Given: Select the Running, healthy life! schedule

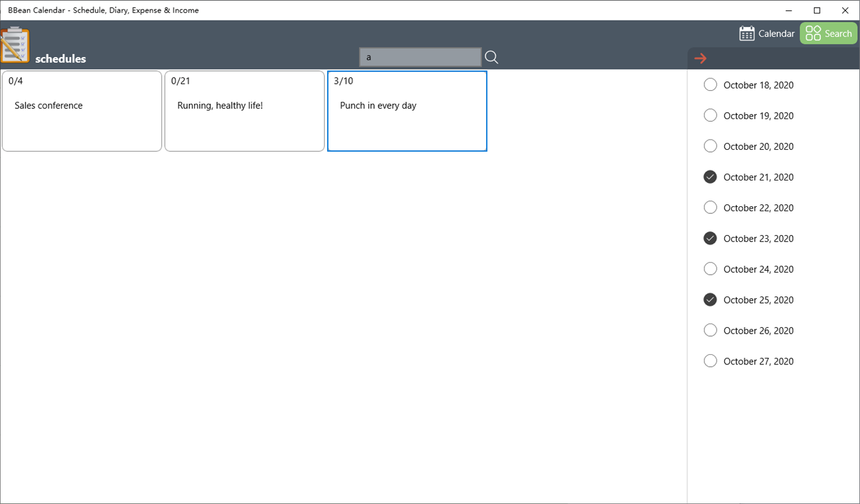Looking at the screenshot, I should 245,111.
